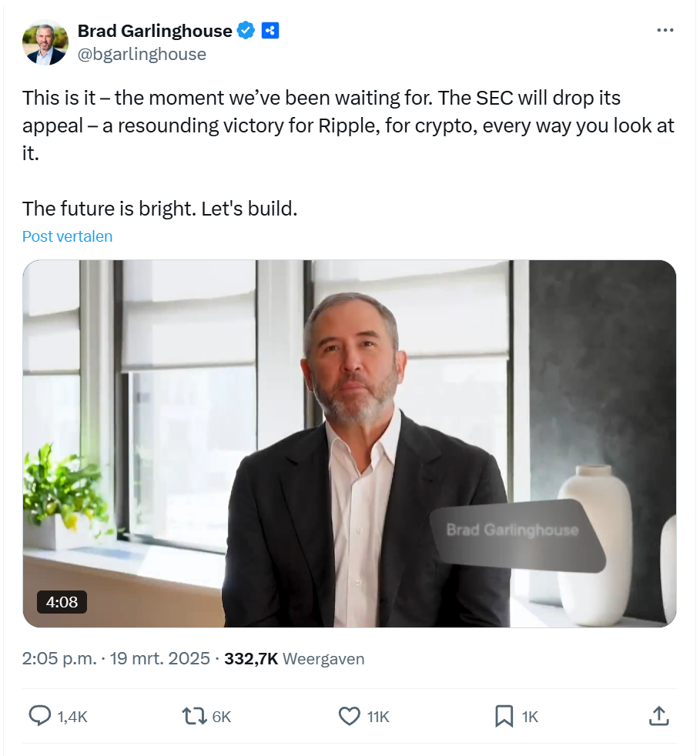Screen dimensions: 700x756
Task: Share the post via the upload arrow icon
Action: pyautogui.click(x=658, y=716)
